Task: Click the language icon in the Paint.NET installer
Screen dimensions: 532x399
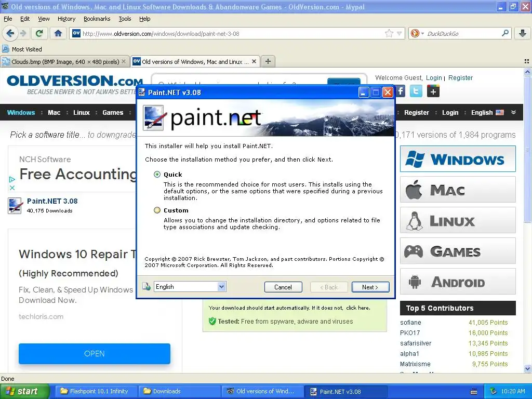Action: (x=147, y=287)
